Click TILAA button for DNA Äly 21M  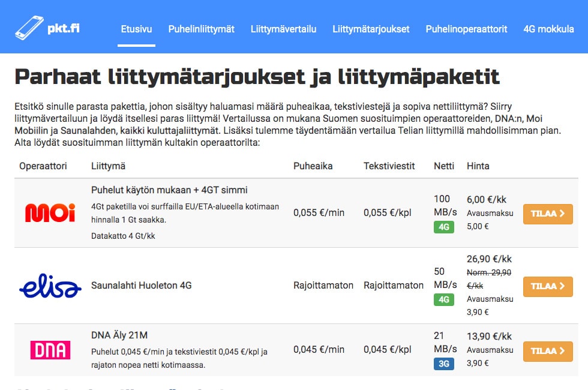(x=548, y=352)
